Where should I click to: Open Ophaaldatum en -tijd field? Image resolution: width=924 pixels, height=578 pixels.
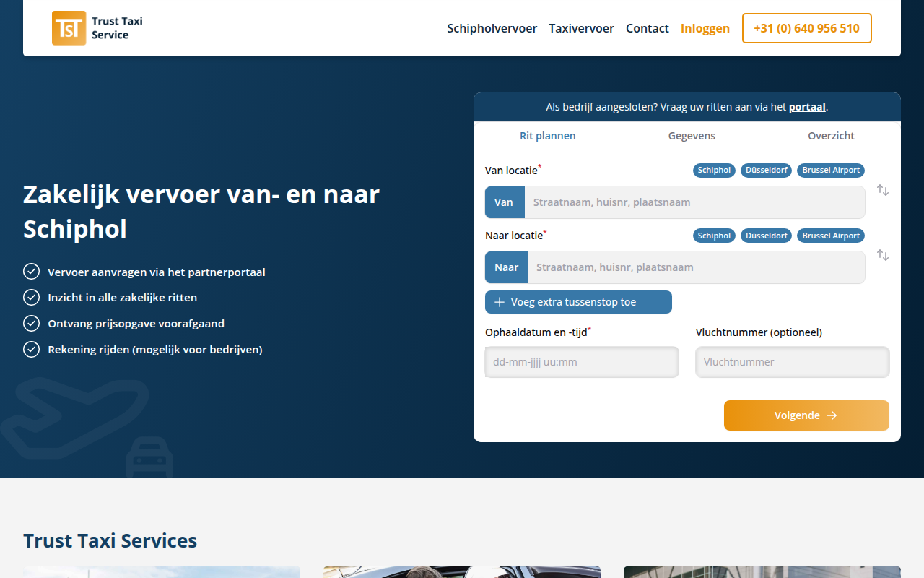(x=582, y=362)
